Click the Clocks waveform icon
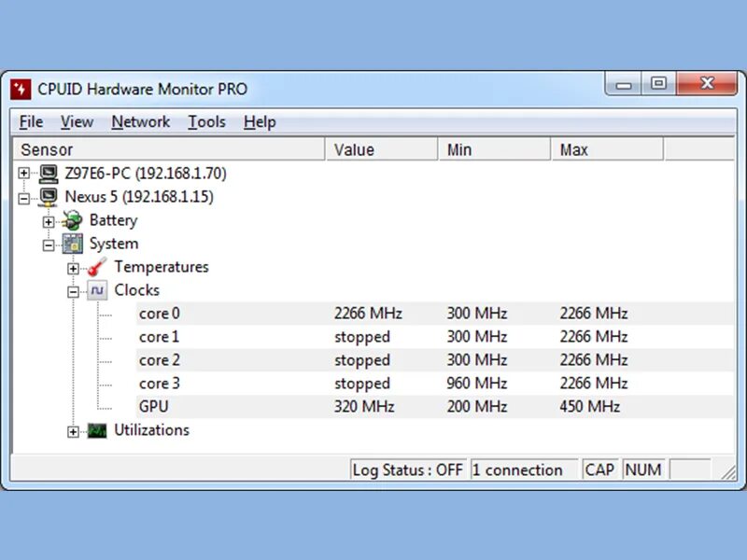Screen dimensions: 747x560 pyautogui.click(x=97, y=290)
